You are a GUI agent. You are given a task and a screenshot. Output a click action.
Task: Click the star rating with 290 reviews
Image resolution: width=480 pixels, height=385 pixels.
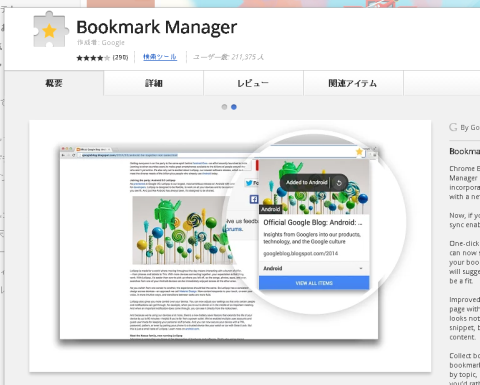(102, 58)
